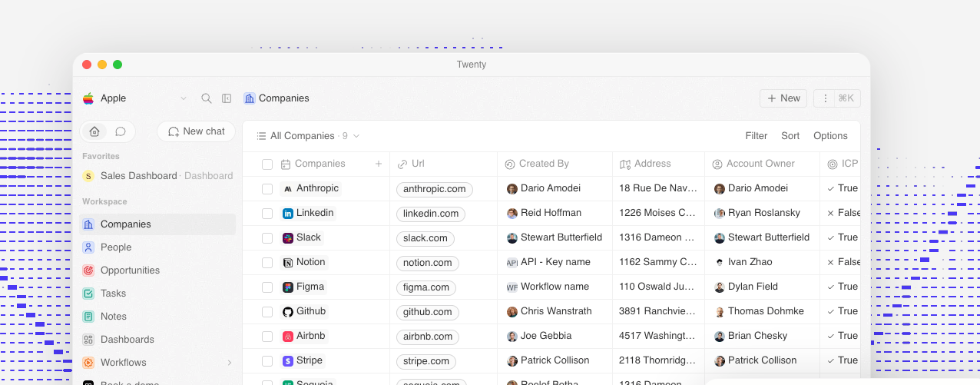Open the Url column header menu

coord(444,164)
